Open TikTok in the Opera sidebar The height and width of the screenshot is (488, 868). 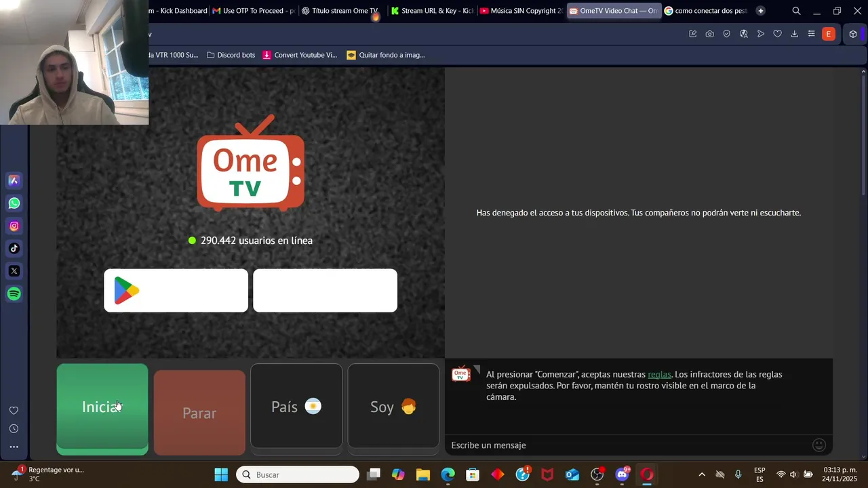pos(14,249)
